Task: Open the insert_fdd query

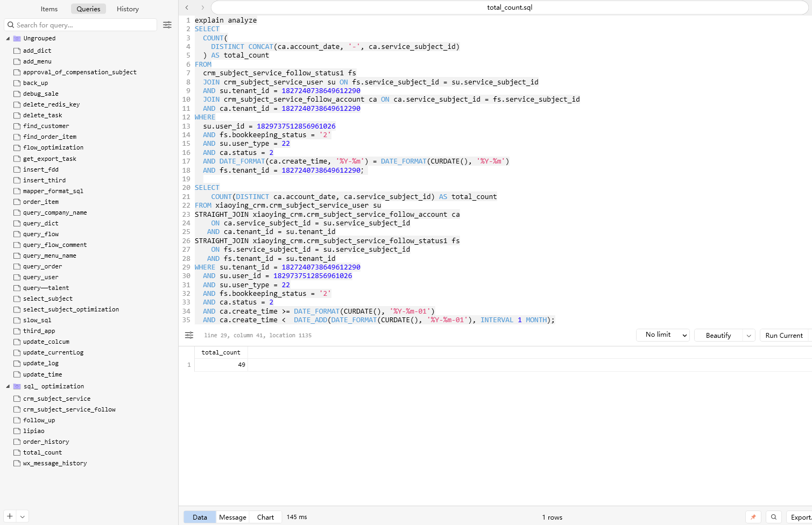Action: point(41,169)
